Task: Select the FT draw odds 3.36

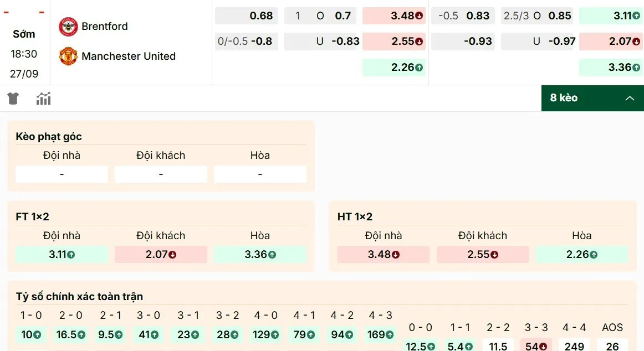Action: pos(260,254)
